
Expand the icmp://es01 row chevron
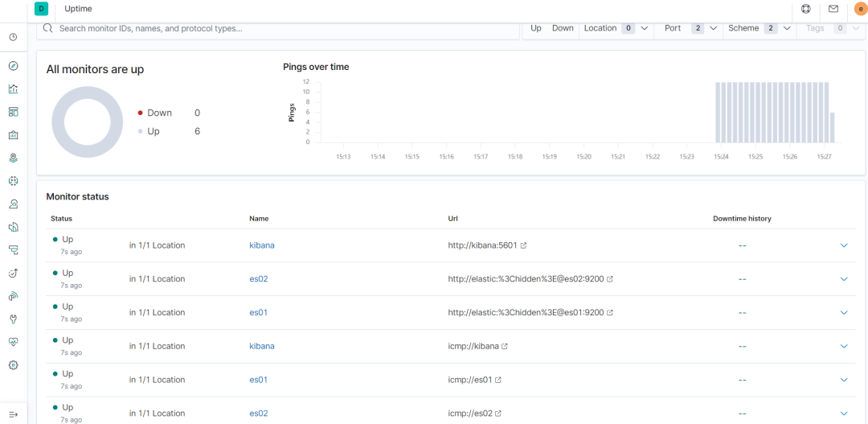click(x=844, y=380)
